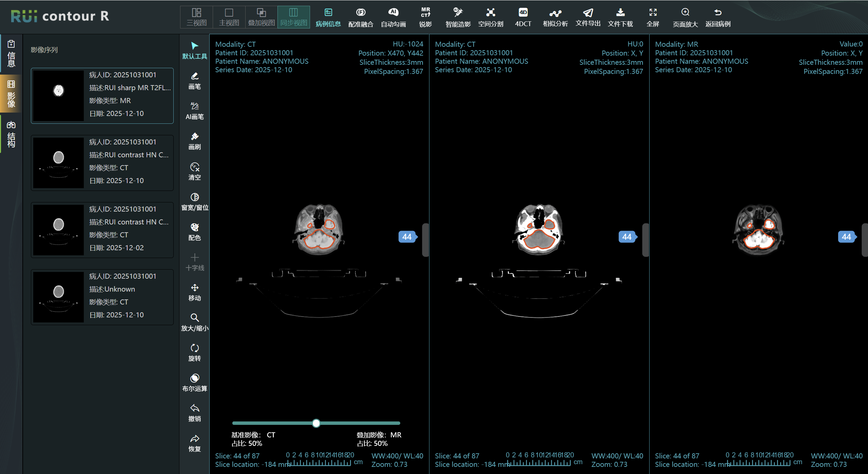Image resolution: width=868 pixels, height=474 pixels.
Task: Open the 结构 sidebar tab
Action: [11, 134]
